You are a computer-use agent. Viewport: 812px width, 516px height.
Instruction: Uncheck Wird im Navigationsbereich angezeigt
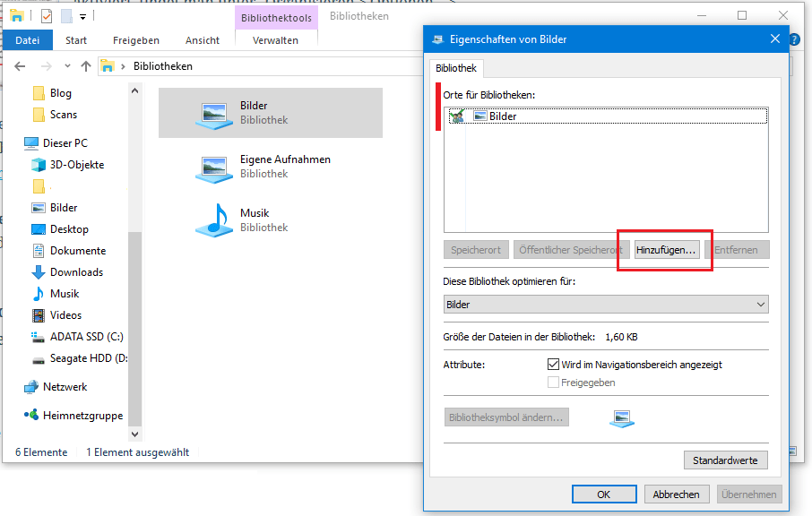point(554,365)
